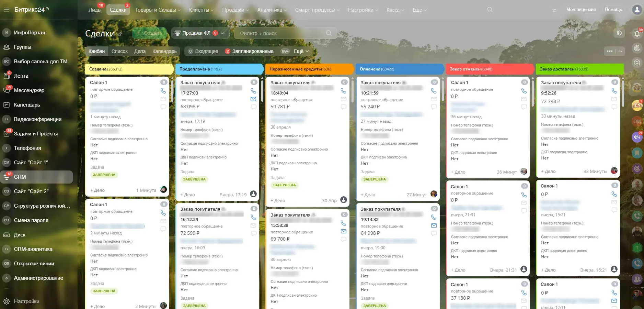Click the user profile avatar in the top right
The width and height of the screenshot is (644, 309).
tap(637, 10)
